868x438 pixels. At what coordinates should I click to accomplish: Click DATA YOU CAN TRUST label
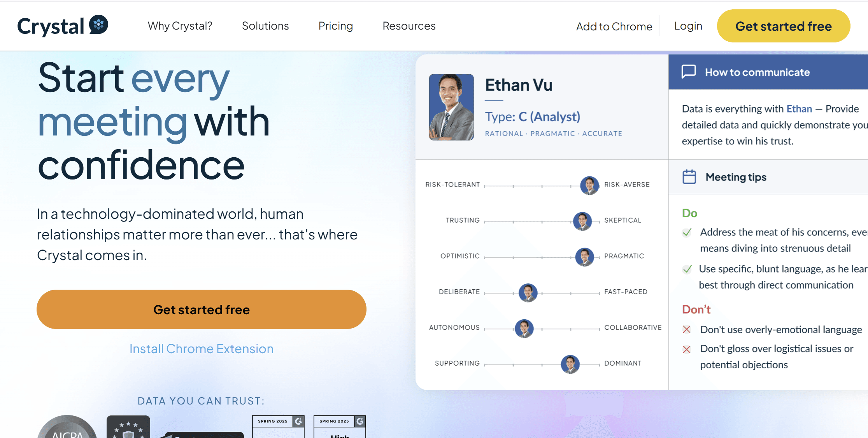(201, 401)
